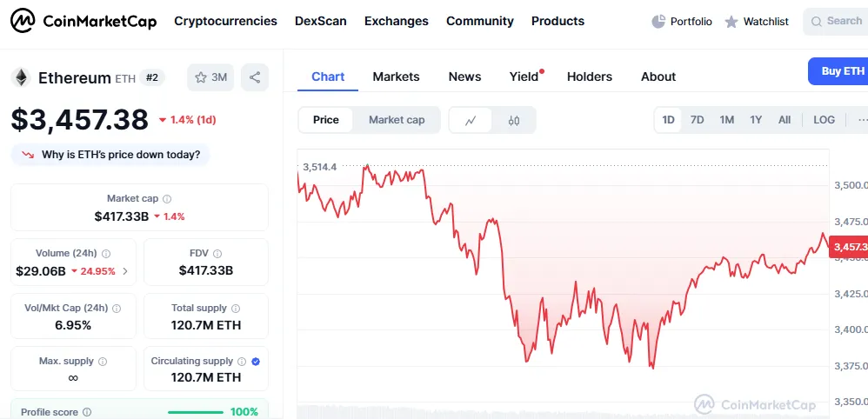
Task: Open the Holders tab
Action: click(590, 76)
